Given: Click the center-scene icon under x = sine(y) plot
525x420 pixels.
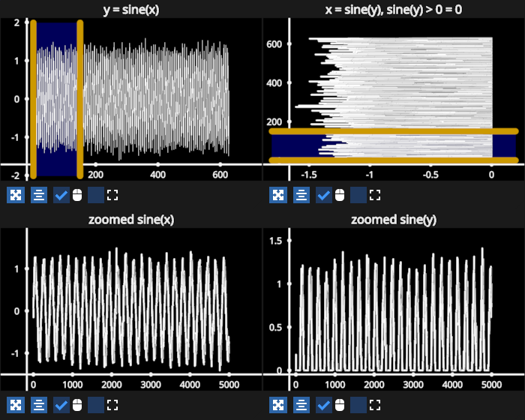Looking at the screenshot, I should pyautogui.click(x=301, y=195).
